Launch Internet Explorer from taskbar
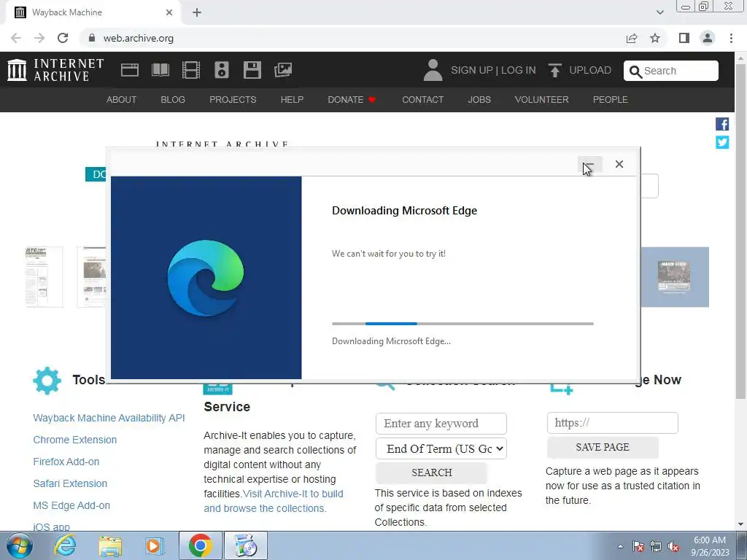 (65, 545)
